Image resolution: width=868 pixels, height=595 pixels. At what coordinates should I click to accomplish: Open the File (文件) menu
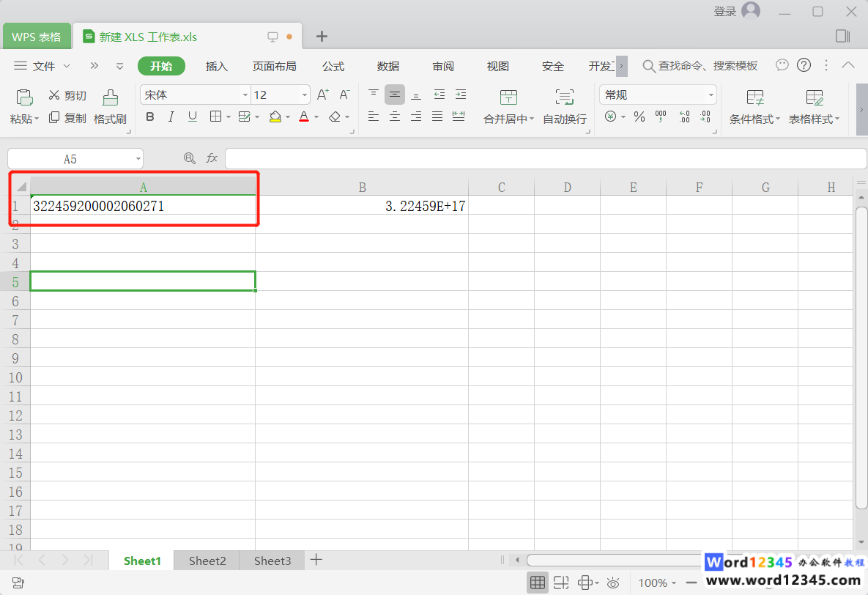42,66
